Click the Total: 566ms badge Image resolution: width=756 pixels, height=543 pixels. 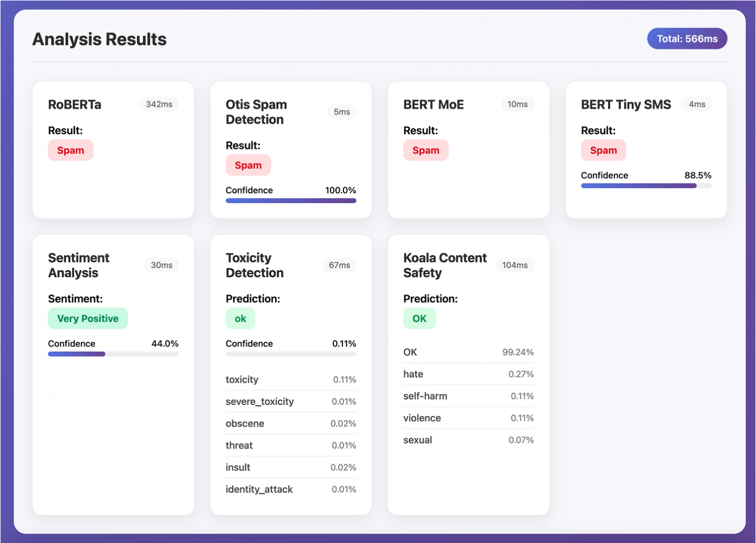[687, 39]
